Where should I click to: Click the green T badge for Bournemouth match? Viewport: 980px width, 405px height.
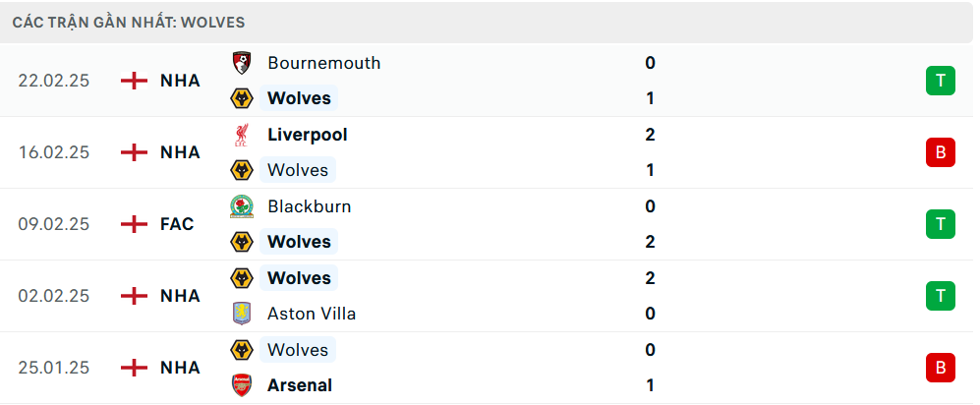(x=940, y=81)
